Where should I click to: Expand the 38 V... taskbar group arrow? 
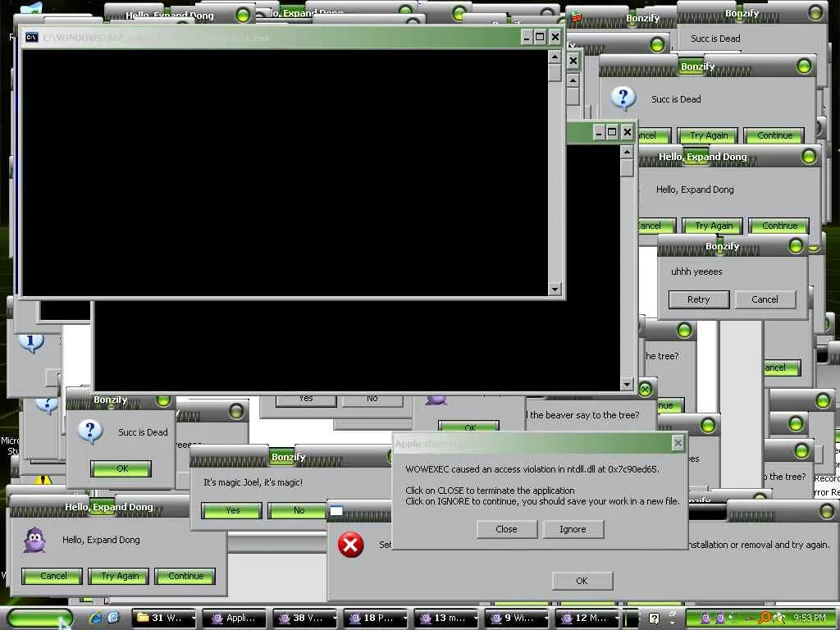coord(335,619)
